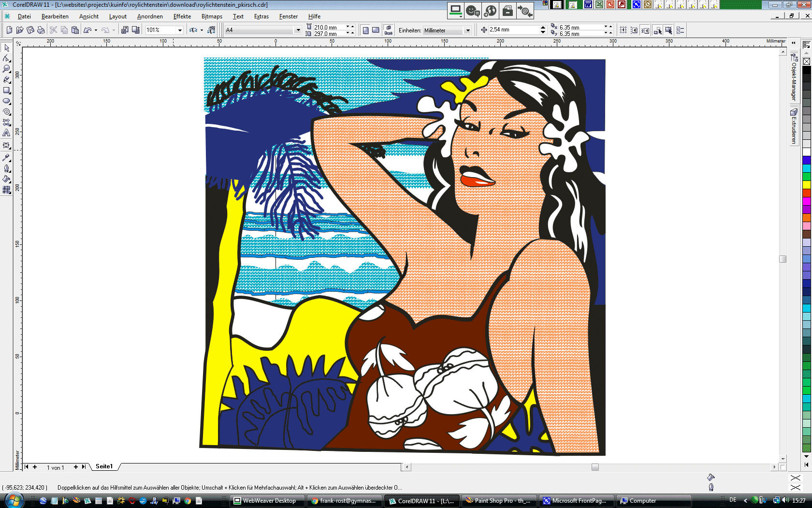The width and height of the screenshot is (812, 508).
Task: Click the no-fill X swatch
Action: click(806, 61)
